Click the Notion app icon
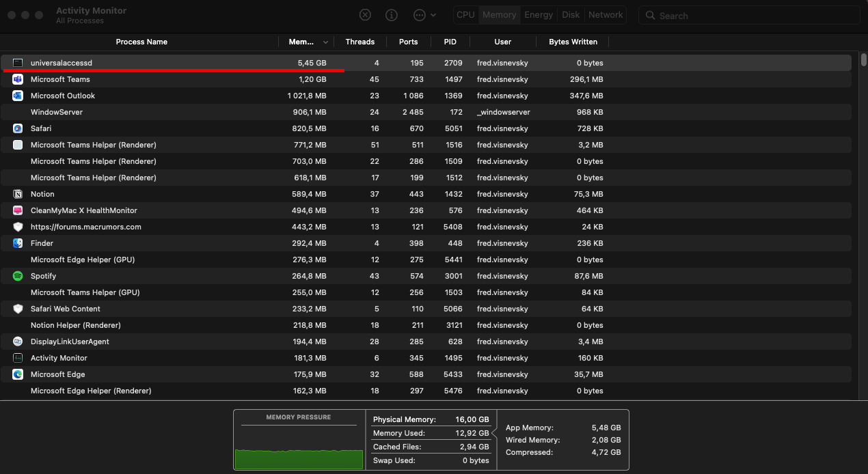 (18, 194)
